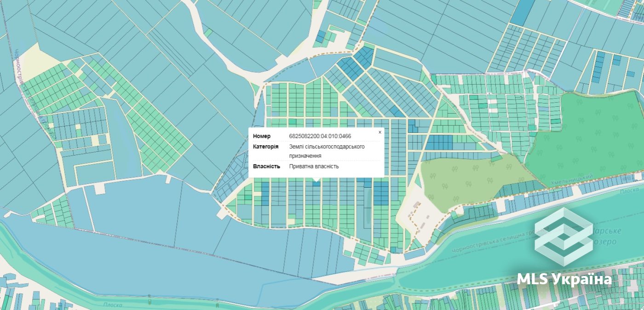
Task: Click the 'Категорія' field label in popup
Action: click(x=265, y=147)
